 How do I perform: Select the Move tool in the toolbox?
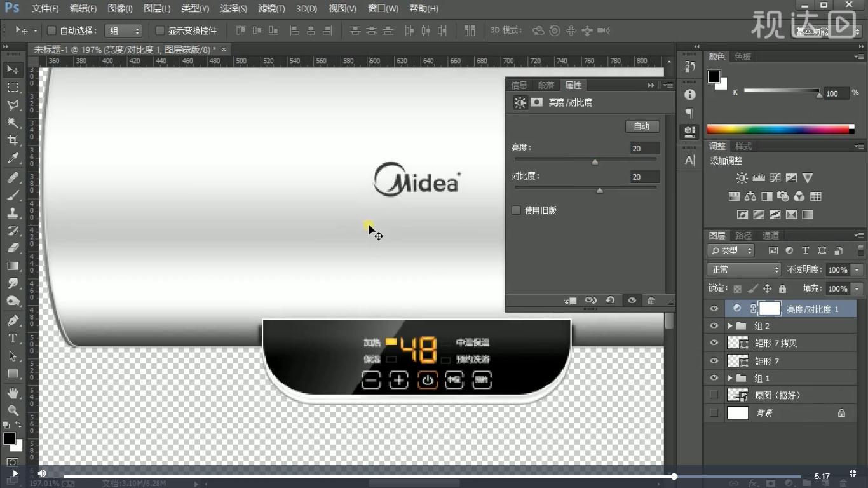coord(13,69)
